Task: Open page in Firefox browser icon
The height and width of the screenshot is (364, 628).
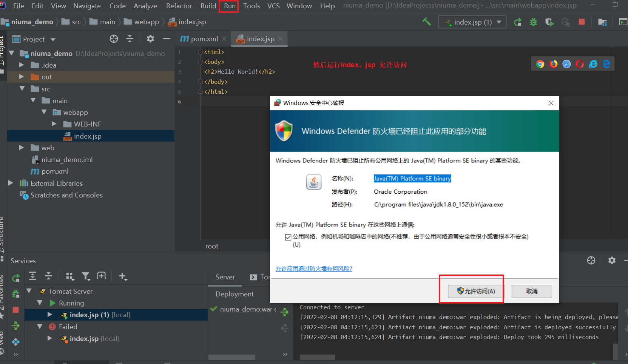Action: pos(554,64)
